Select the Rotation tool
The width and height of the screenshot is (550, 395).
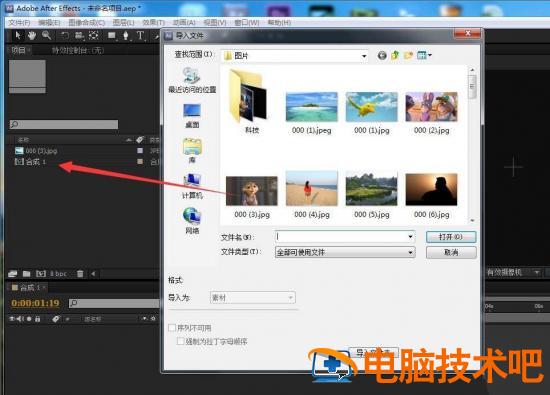click(x=65, y=35)
